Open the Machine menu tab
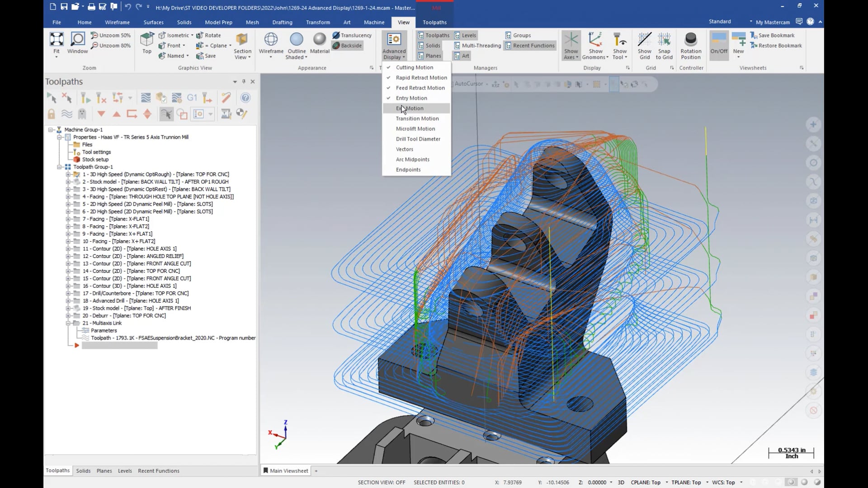Viewport: 868px width, 488px height. (374, 22)
